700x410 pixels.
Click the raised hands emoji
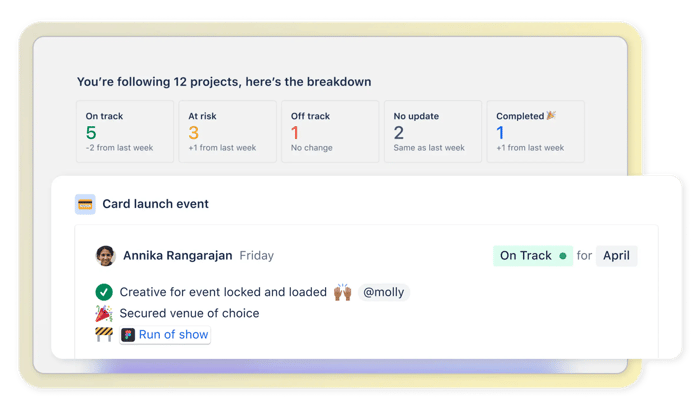click(342, 292)
